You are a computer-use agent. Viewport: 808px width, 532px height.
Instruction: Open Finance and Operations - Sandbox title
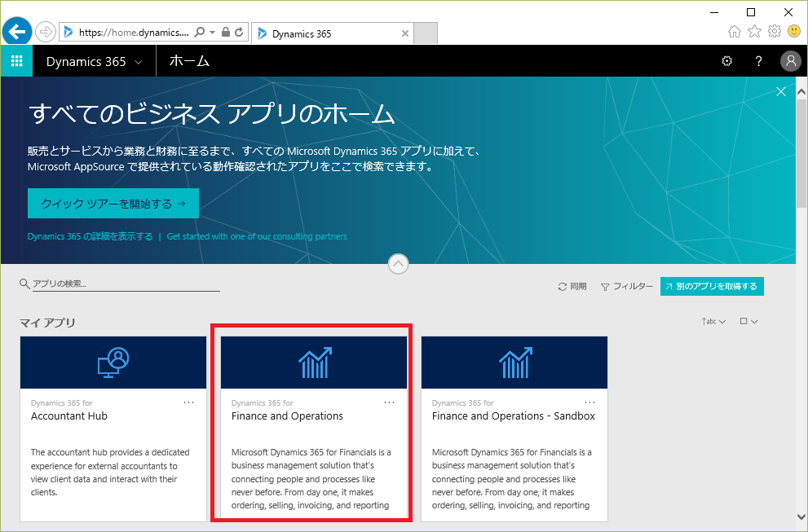pyautogui.click(x=513, y=416)
